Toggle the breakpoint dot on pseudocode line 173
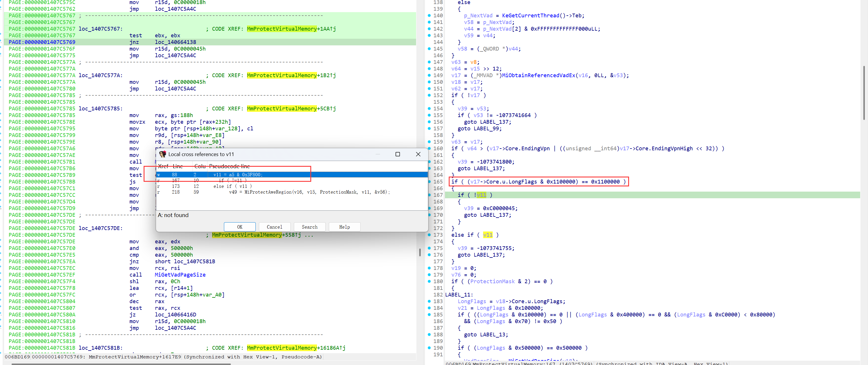 tap(429, 235)
